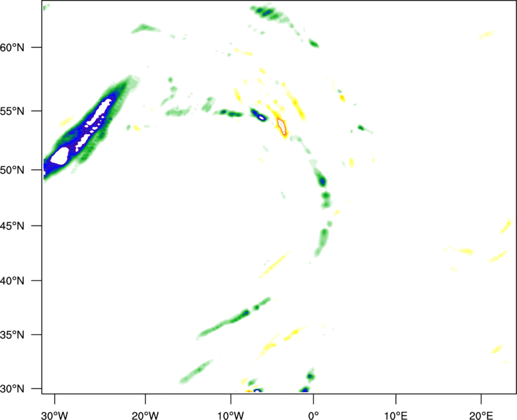Click the 50°N latitude label
The width and height of the screenshot is (517, 420).
click(12, 170)
